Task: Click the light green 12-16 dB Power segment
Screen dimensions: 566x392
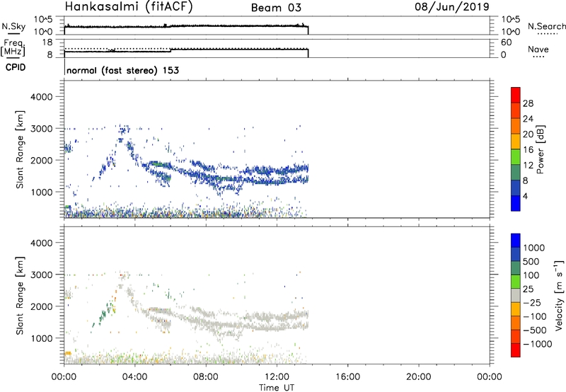Action: pyautogui.click(x=516, y=156)
